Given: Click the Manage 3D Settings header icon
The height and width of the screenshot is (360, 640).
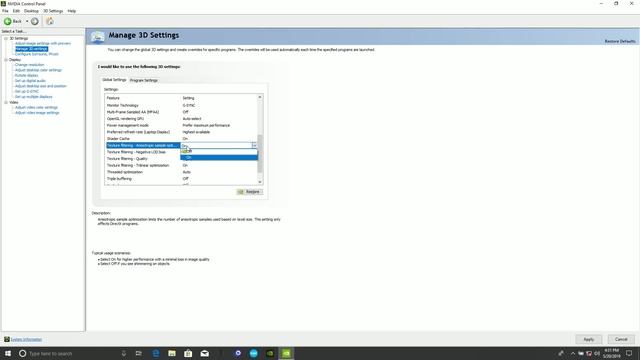Looking at the screenshot, I should (x=98, y=37).
